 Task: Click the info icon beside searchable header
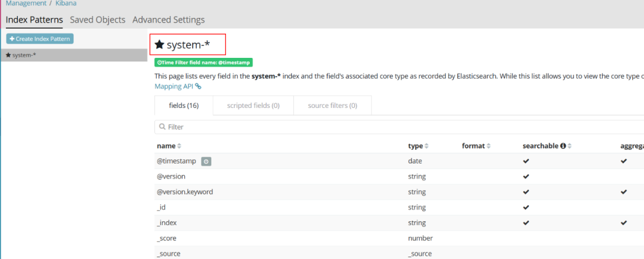coord(563,146)
